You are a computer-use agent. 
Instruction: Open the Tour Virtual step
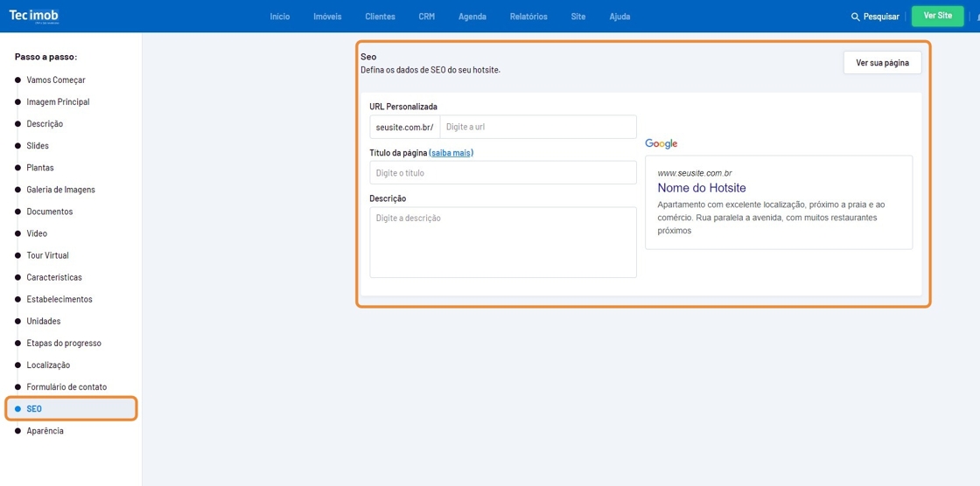click(47, 255)
